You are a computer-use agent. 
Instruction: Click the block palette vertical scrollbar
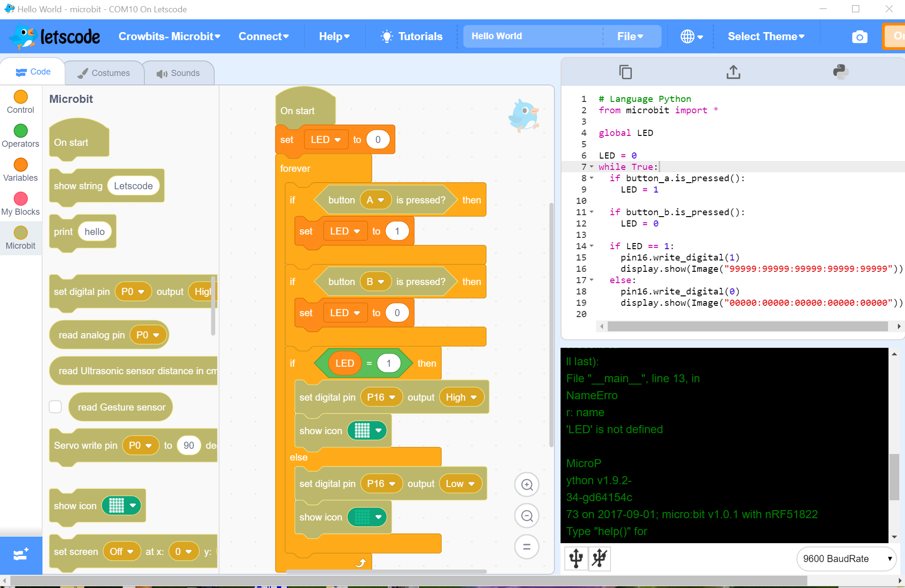click(213, 306)
